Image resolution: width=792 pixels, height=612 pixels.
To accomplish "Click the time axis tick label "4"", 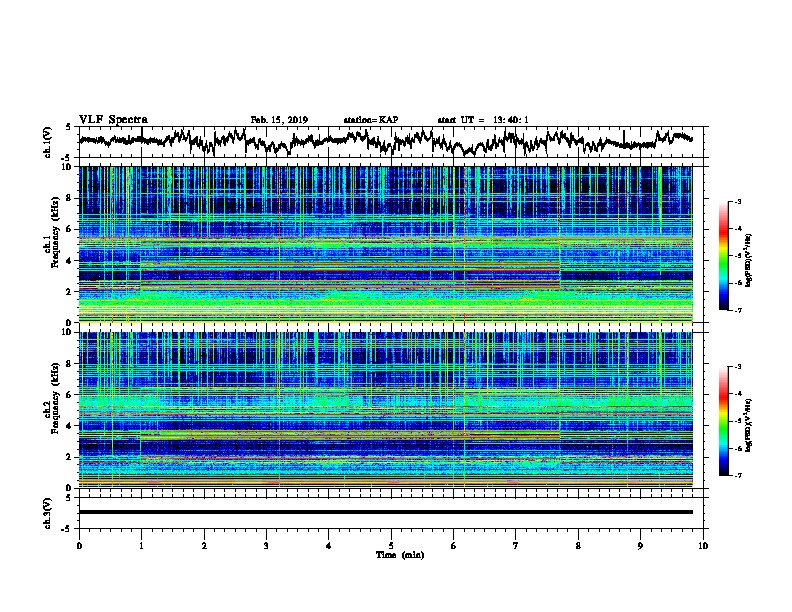I will click(328, 546).
